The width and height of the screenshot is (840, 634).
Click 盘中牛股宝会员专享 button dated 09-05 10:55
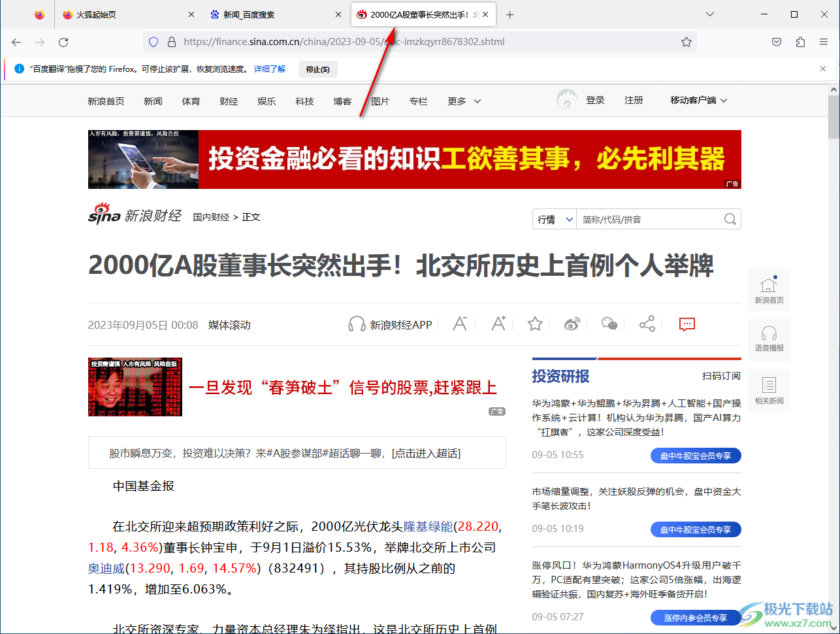pyautogui.click(x=696, y=456)
